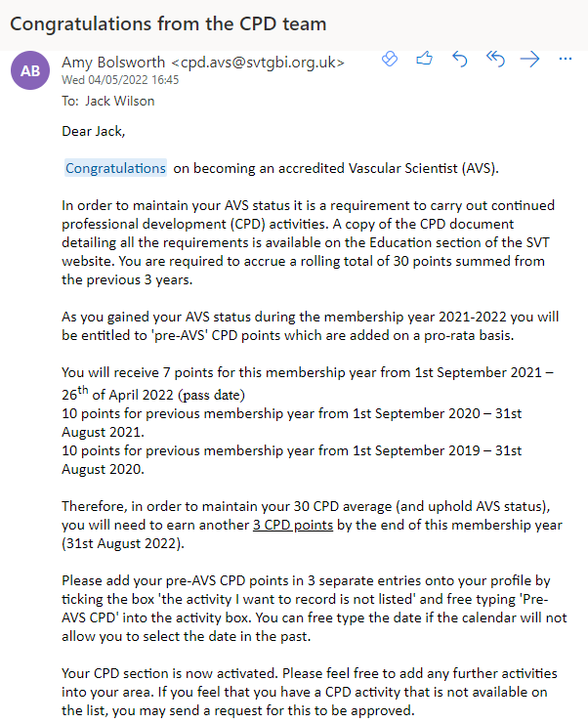588x723 pixels.
Task: Open the underlined "3 CPD points" link
Action: point(293,525)
